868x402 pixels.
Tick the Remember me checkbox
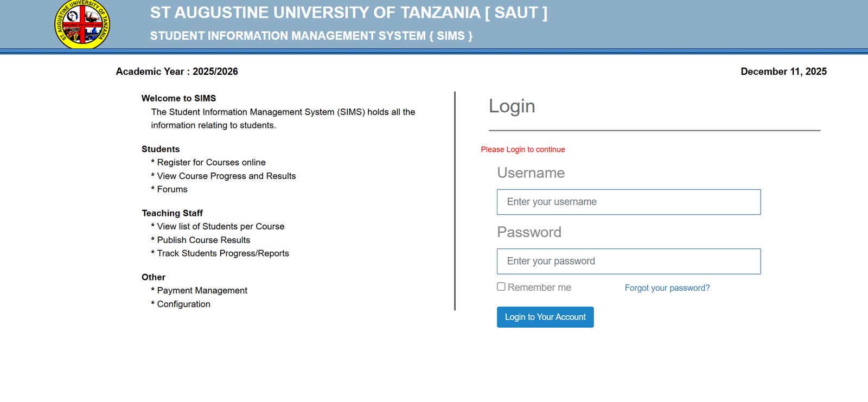pyautogui.click(x=501, y=287)
